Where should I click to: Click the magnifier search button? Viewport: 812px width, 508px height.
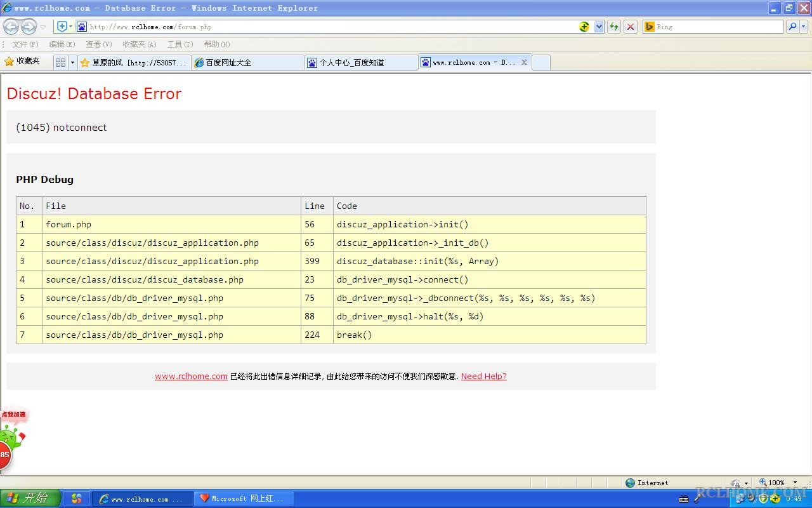792,27
